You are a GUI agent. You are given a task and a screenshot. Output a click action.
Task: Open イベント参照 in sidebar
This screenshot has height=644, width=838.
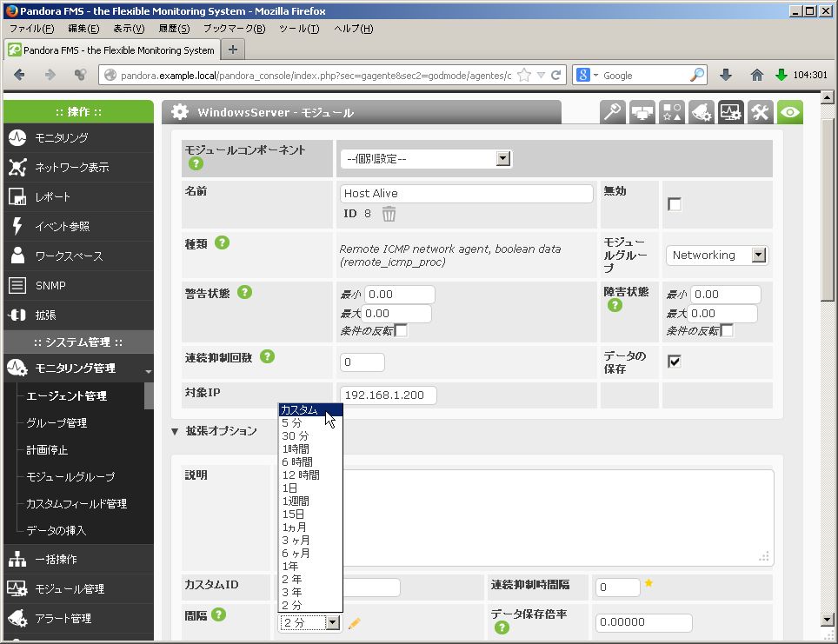[78, 227]
